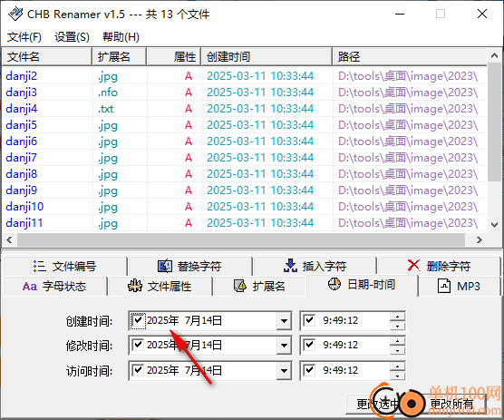Toggle the 访问时间 date checkbox
The image size is (504, 420).
click(138, 370)
